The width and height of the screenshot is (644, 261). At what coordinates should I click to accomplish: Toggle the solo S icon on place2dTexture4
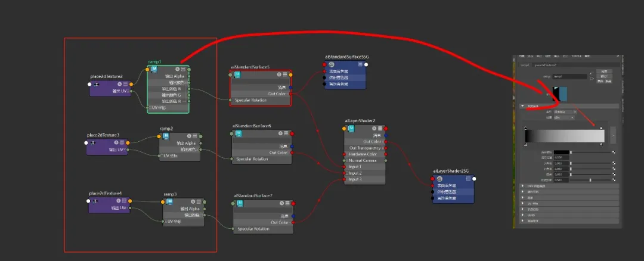[x=118, y=200]
